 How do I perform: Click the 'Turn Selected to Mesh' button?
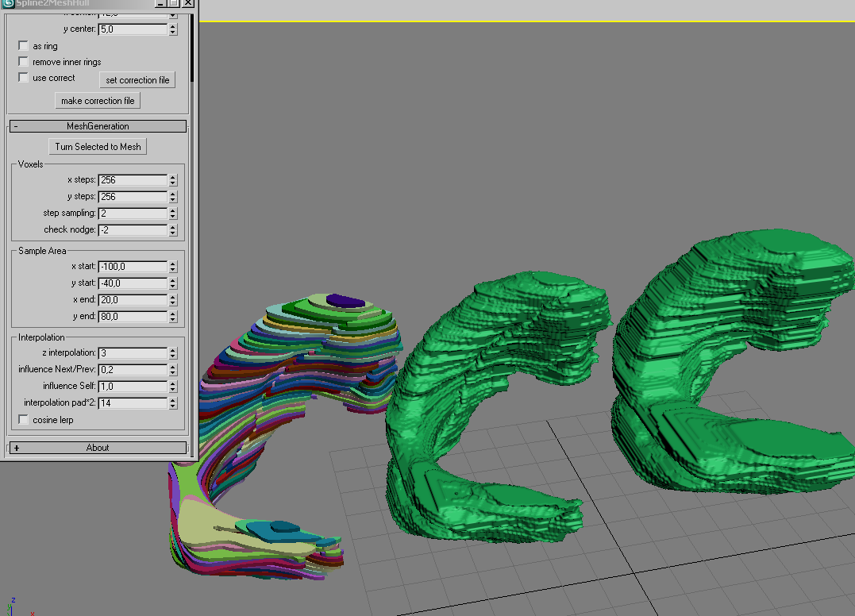(98, 147)
